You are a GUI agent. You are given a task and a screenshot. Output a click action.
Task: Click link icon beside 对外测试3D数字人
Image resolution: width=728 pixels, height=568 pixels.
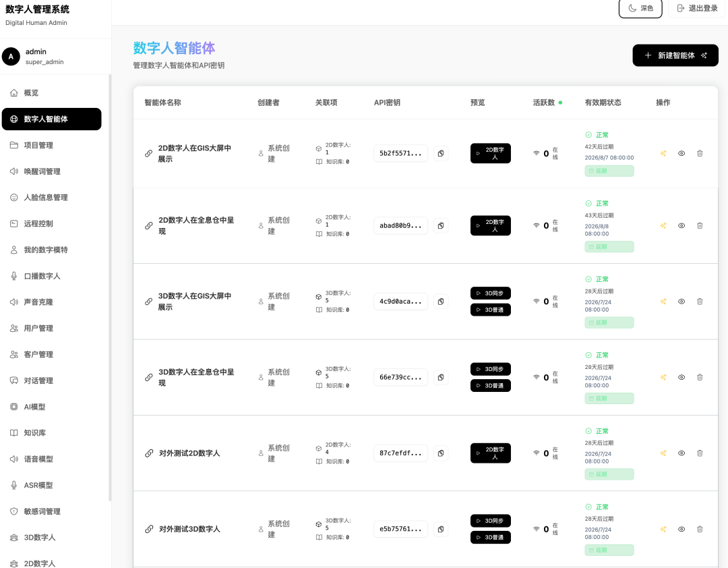pos(148,529)
